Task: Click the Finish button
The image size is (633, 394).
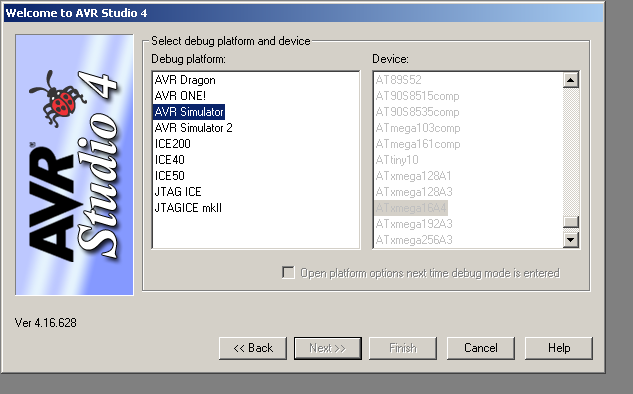Action: click(402, 348)
